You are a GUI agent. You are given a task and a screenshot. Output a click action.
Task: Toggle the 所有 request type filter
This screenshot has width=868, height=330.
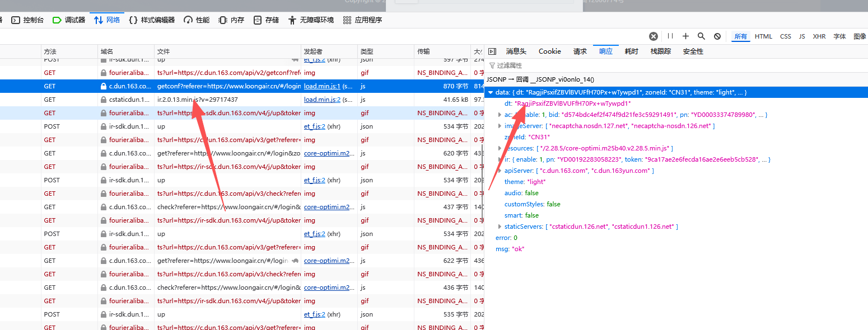tap(741, 36)
